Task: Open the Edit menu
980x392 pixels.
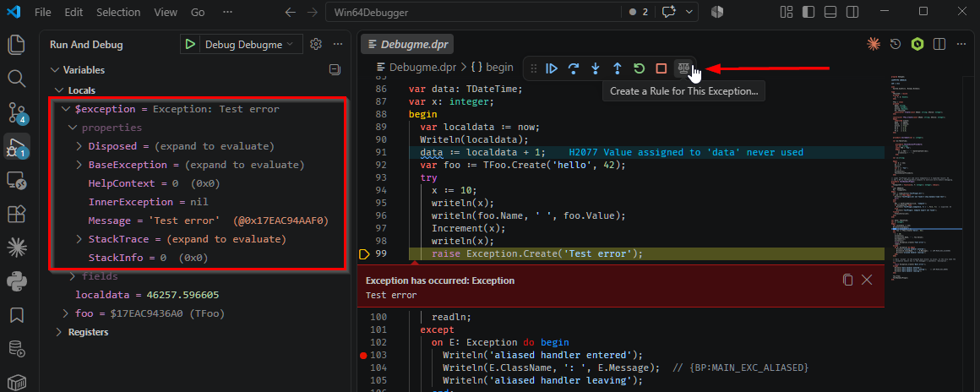Action: (73, 12)
